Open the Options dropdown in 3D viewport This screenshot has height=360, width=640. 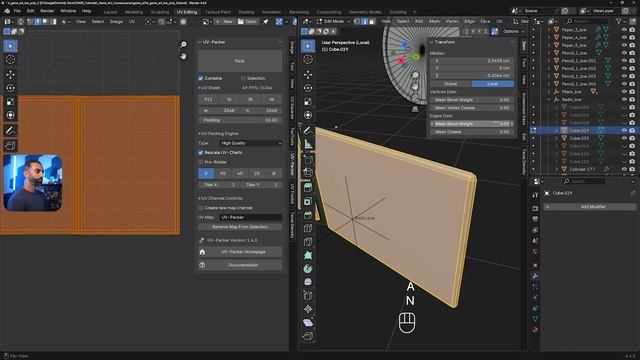pyautogui.click(x=513, y=31)
